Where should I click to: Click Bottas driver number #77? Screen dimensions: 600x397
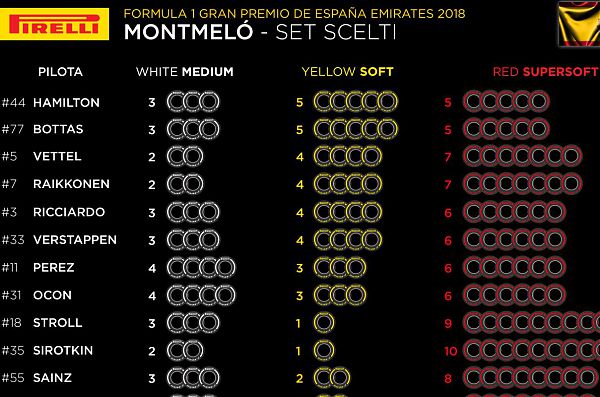13,129
